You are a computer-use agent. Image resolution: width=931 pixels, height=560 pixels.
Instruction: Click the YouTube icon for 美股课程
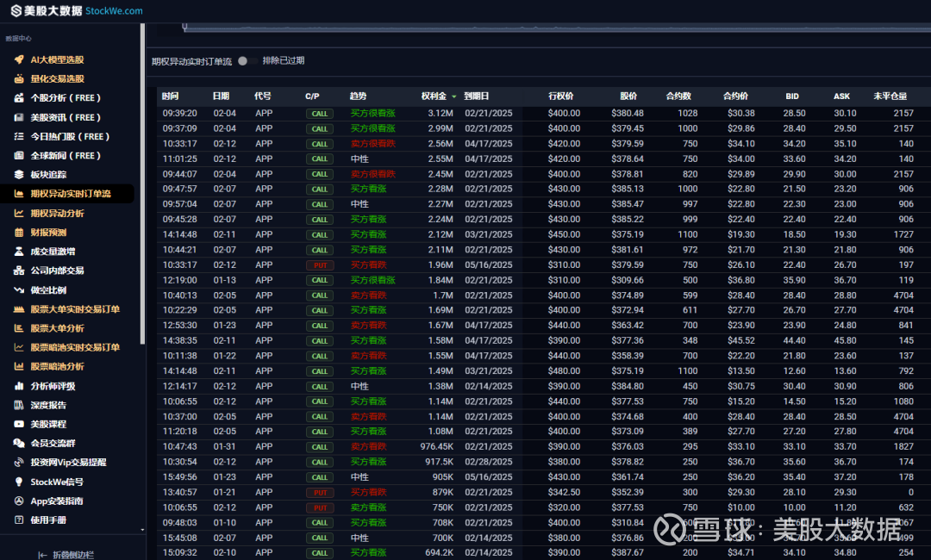[x=19, y=424]
